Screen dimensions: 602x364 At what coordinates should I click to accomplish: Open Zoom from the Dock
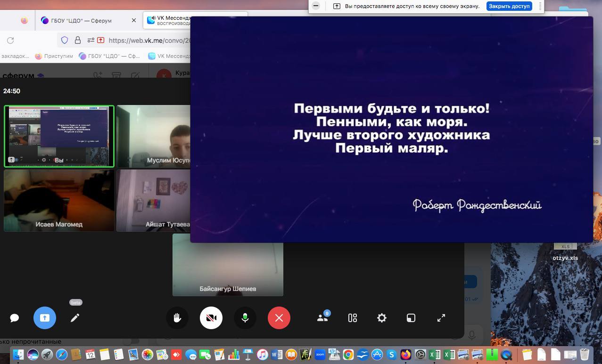[x=320, y=354]
